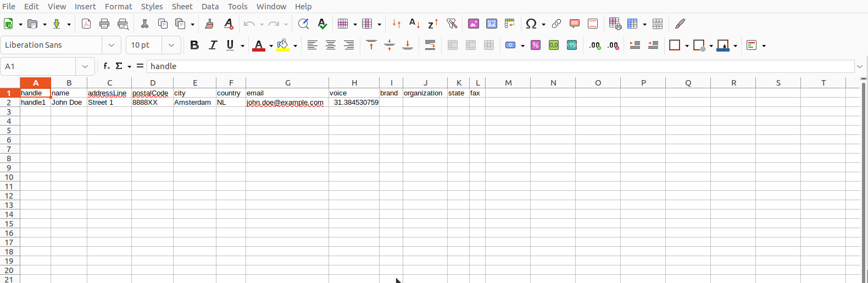The width and height of the screenshot is (868, 283).
Task: Toggle align right
Action: 349,45
